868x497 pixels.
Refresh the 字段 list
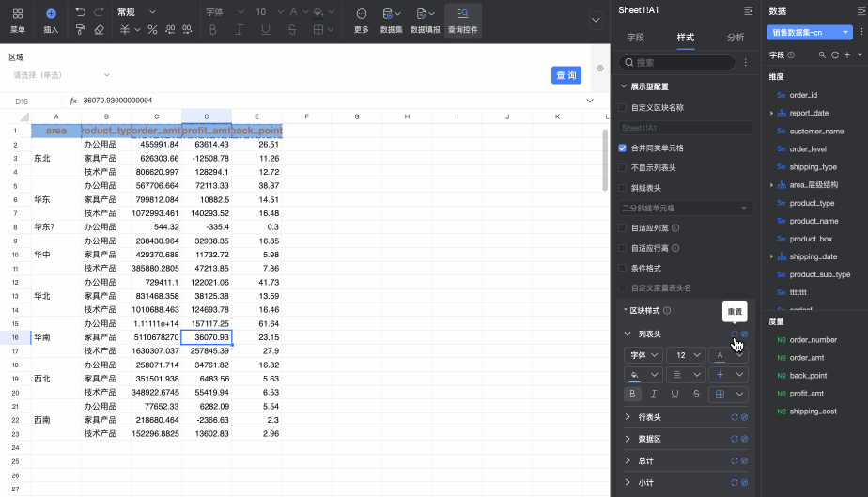pyautogui.click(x=835, y=54)
